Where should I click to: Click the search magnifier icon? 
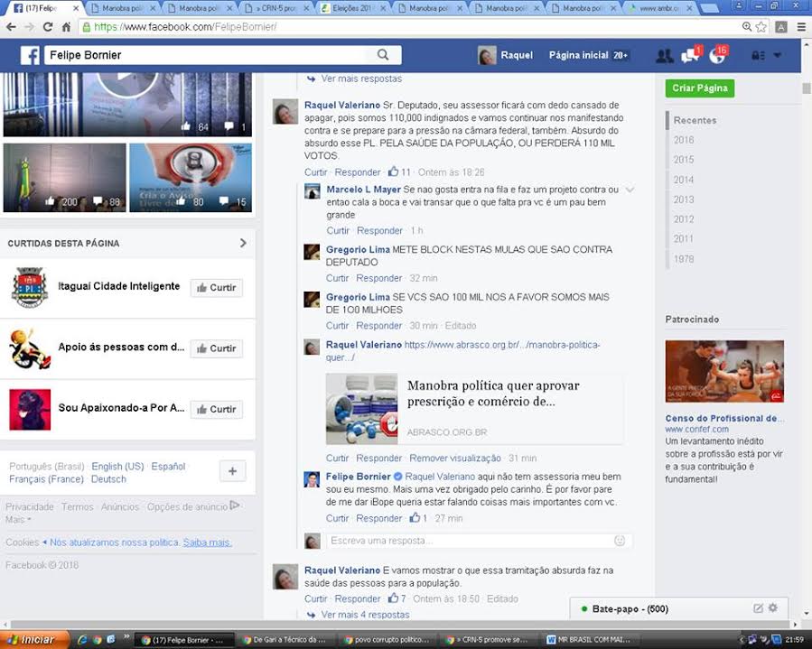(x=383, y=55)
